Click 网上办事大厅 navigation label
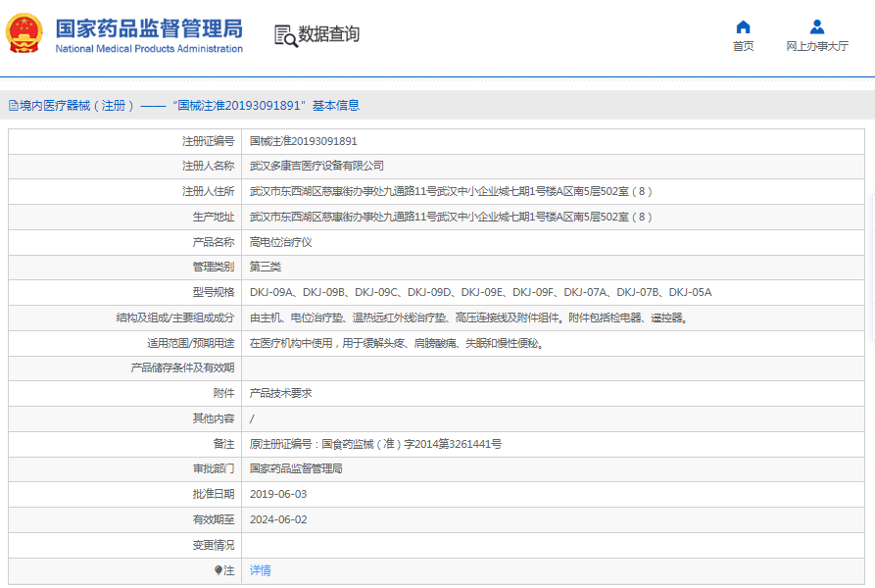875x588 pixels. [817, 46]
